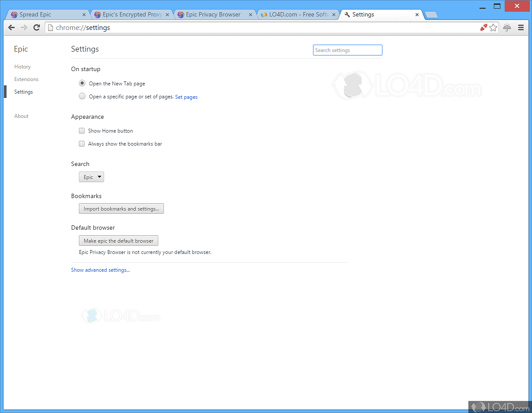
Task: Select Open the New Tab page option
Action: (82, 83)
